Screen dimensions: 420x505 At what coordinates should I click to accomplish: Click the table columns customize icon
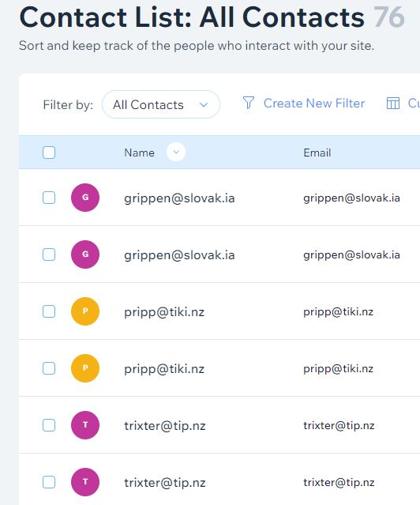(x=392, y=104)
